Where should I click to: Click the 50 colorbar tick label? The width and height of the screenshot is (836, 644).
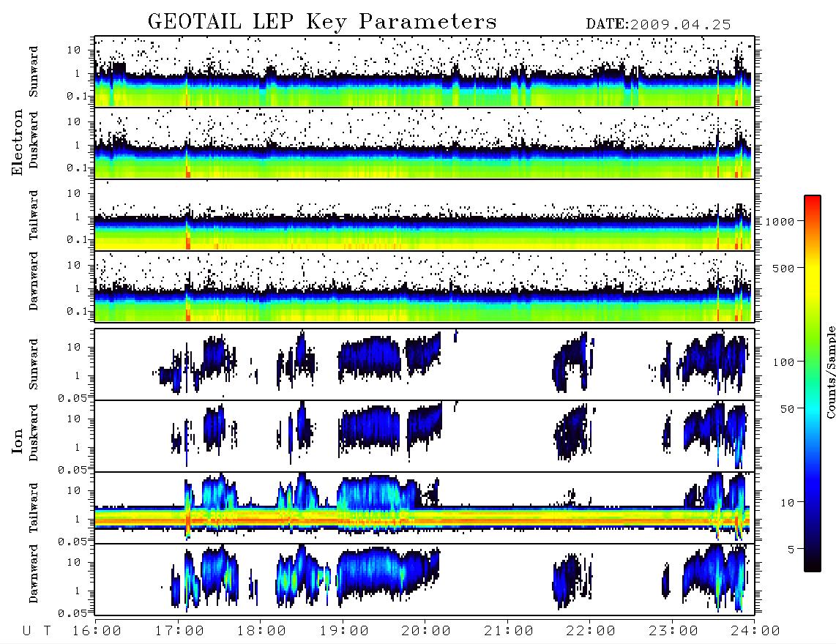(788, 409)
